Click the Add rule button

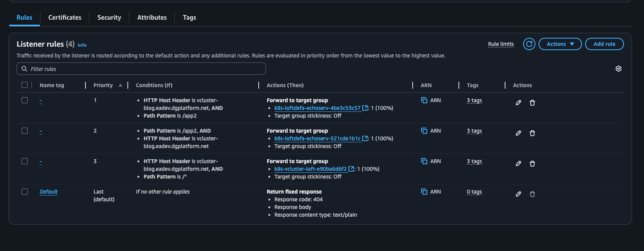click(x=604, y=44)
